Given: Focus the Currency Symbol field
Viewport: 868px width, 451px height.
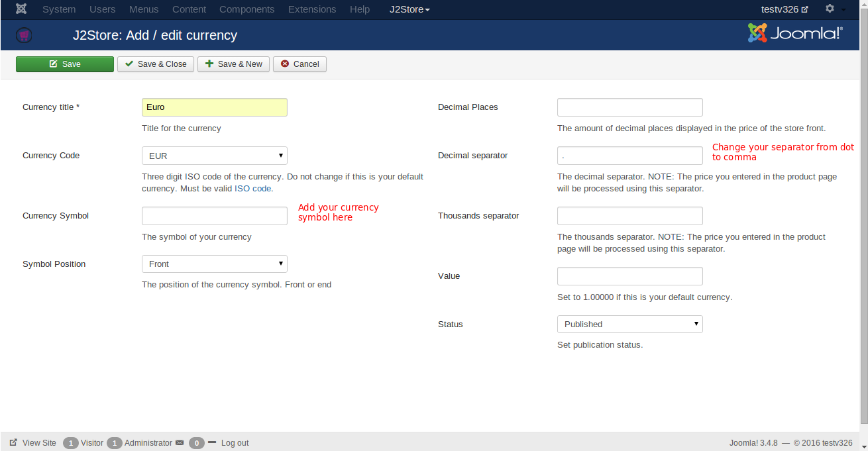Looking at the screenshot, I should tap(215, 216).
